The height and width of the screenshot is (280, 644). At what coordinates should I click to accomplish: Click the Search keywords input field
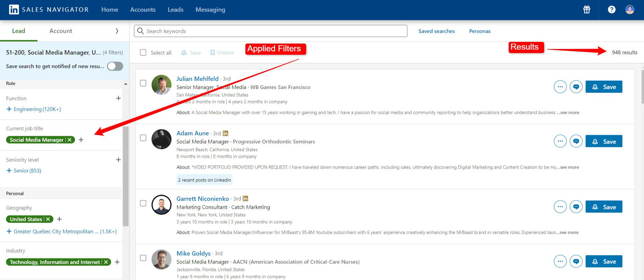(270, 31)
